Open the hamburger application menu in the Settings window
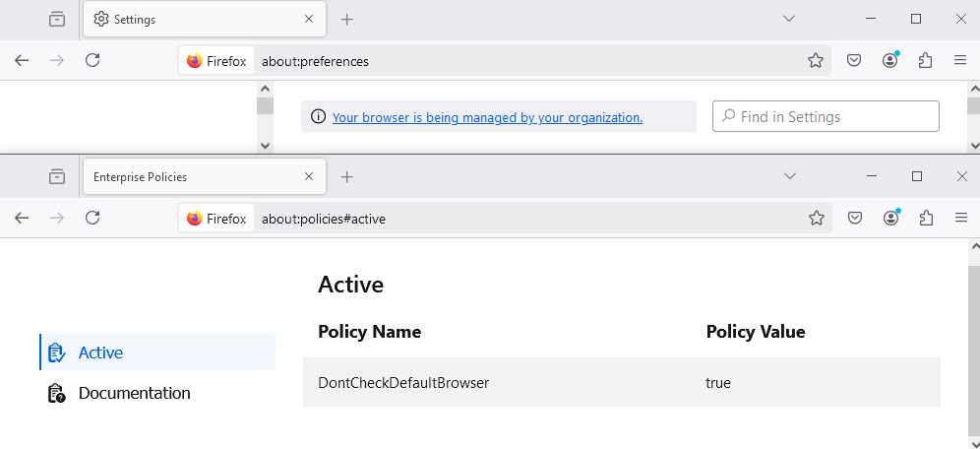980x449 pixels. tap(960, 61)
